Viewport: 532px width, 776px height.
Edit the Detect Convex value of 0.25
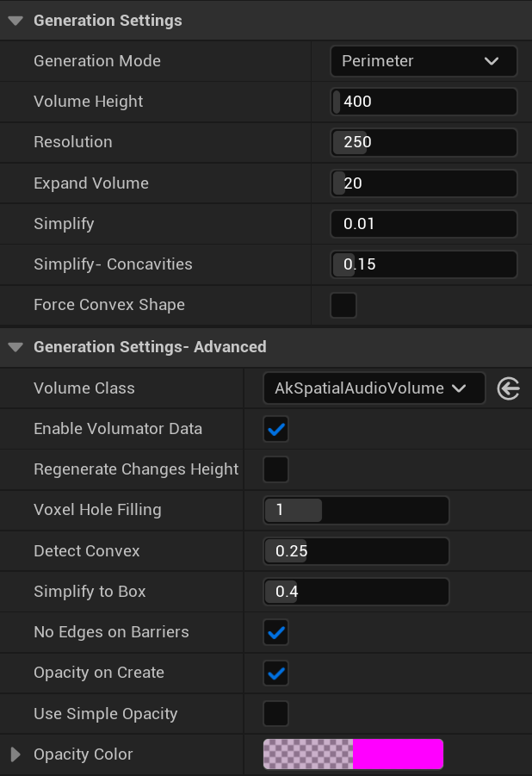tap(356, 550)
